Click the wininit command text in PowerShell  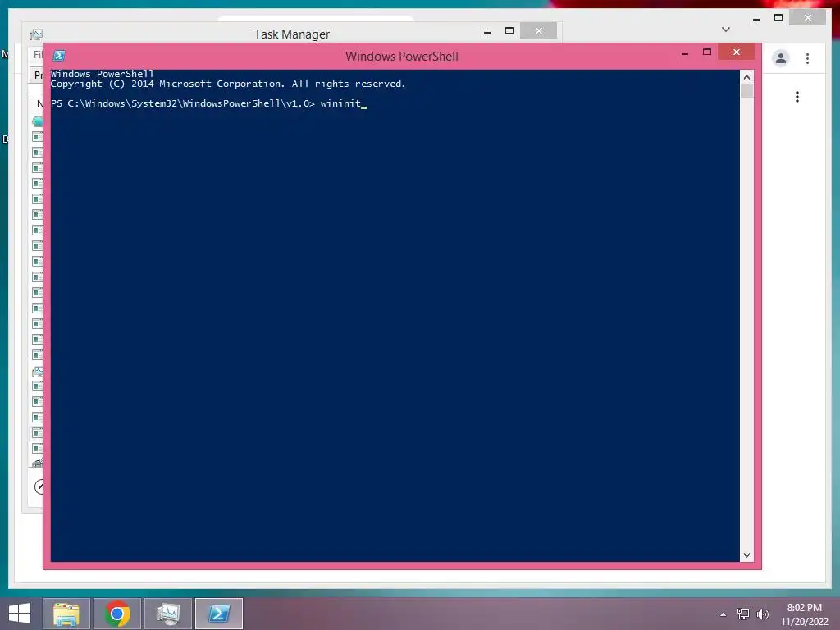[x=340, y=103]
